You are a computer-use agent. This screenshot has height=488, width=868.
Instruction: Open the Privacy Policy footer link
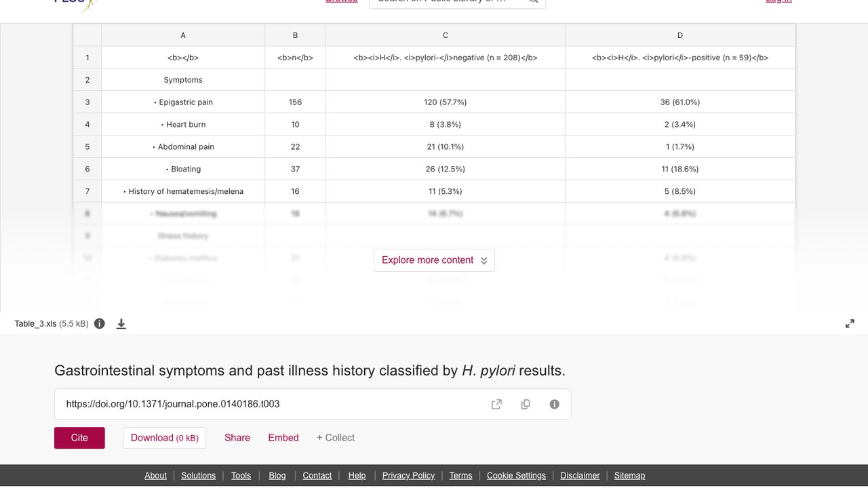(x=408, y=476)
